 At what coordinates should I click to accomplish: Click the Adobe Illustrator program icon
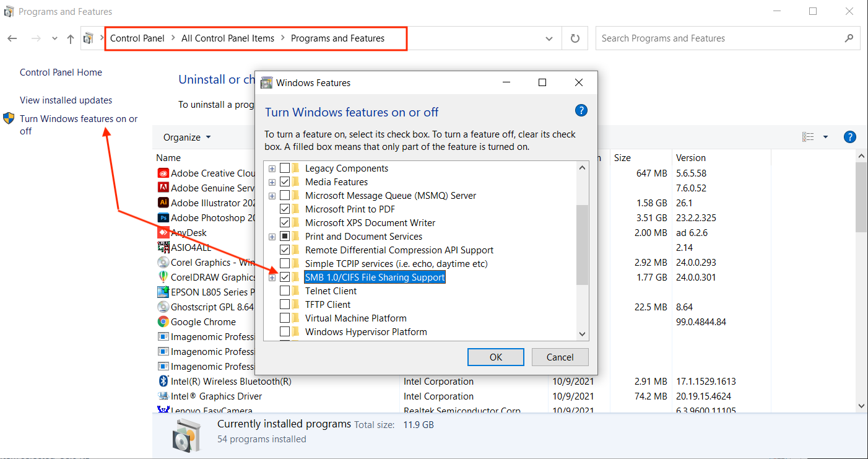[163, 203]
